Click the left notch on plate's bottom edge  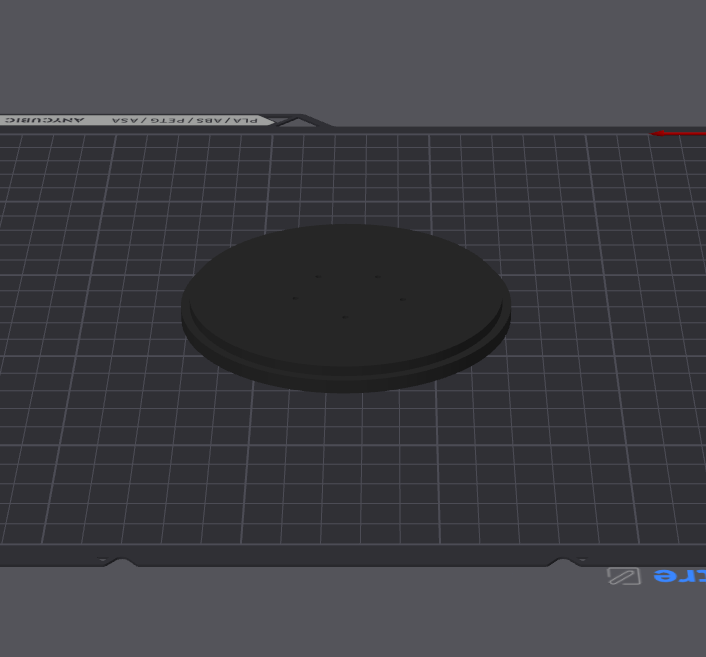click(119, 563)
